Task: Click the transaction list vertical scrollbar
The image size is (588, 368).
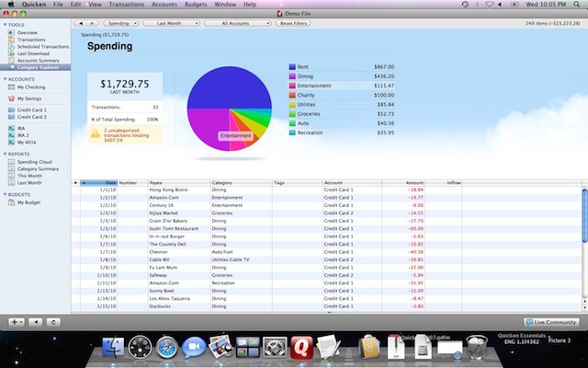Action: (x=584, y=216)
